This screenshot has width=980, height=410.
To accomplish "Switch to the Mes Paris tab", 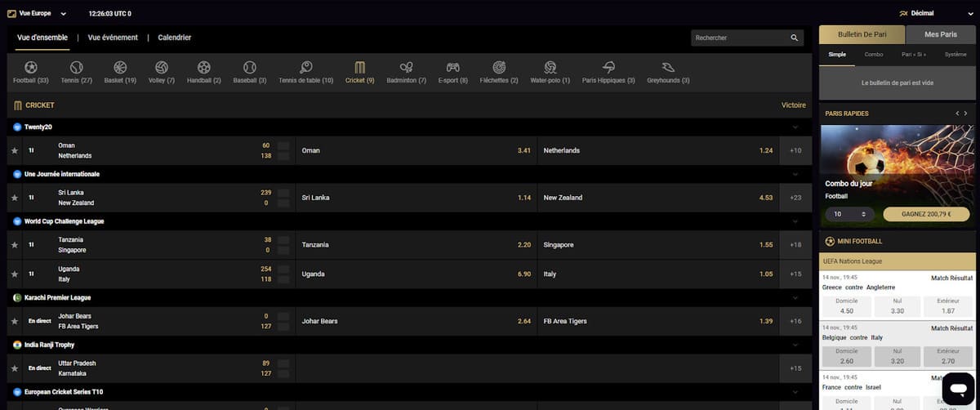I will click(941, 34).
